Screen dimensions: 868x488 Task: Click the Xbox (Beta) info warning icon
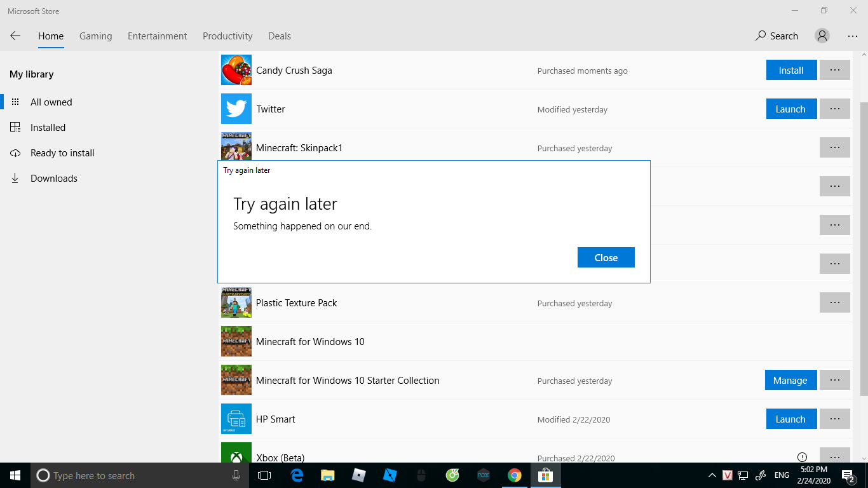click(802, 457)
